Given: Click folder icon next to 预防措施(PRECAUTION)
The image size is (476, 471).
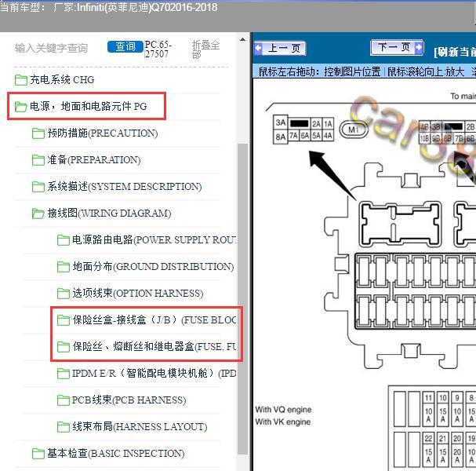Looking at the screenshot, I should [38, 133].
